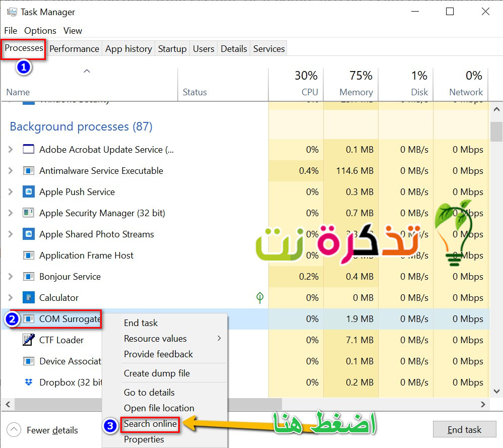Screen dimensions: 503x448
Task: Click the vertical scrollbar down arrow
Action: tap(496, 391)
